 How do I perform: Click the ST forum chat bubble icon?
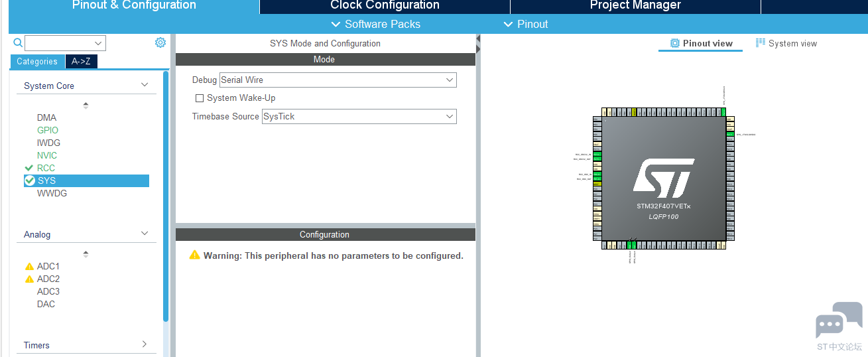pos(839,321)
